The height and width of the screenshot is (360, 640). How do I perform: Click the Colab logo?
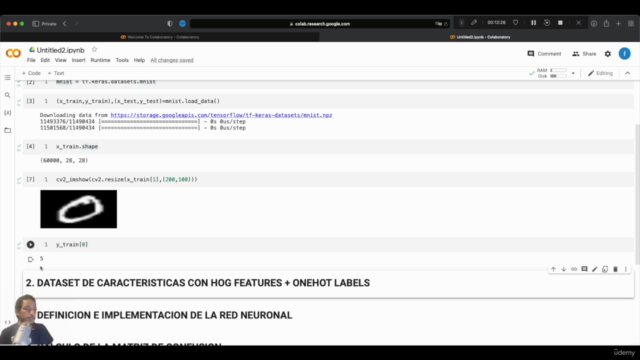(x=13, y=53)
